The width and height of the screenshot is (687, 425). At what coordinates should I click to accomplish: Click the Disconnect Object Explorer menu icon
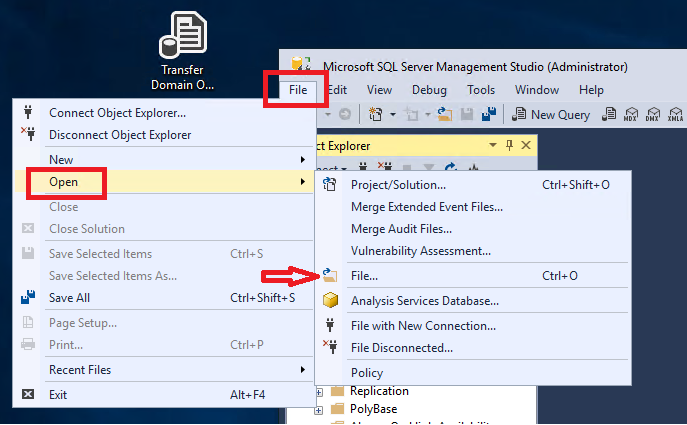click(28, 134)
